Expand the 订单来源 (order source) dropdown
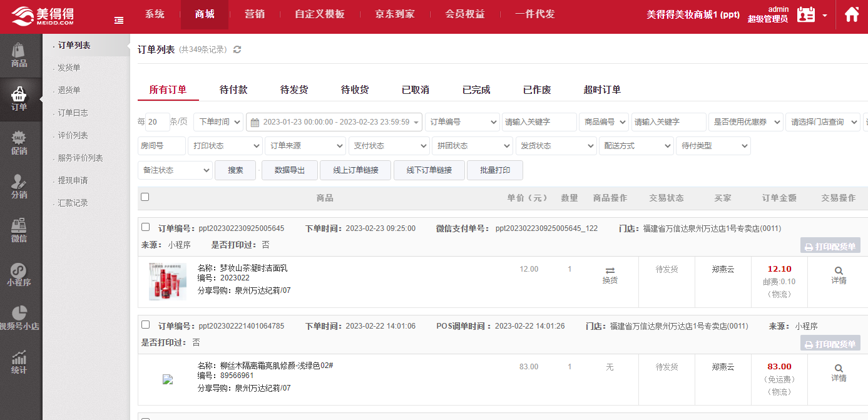The height and width of the screenshot is (420, 868). tap(305, 146)
